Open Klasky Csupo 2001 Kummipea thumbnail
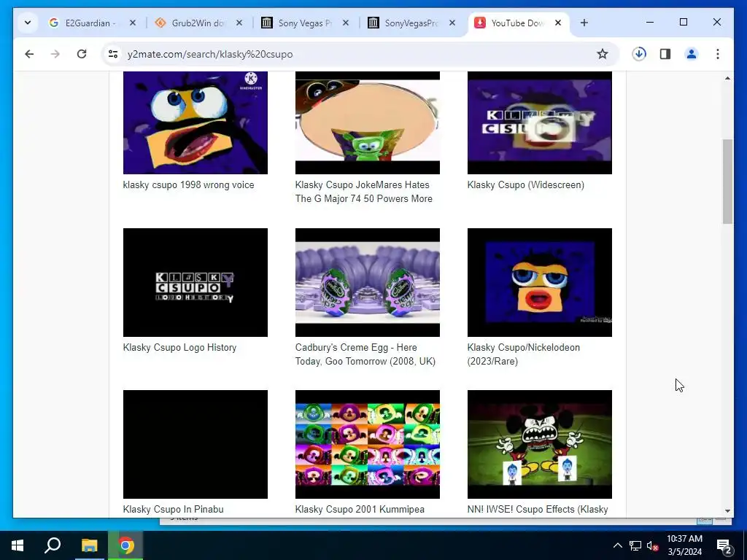This screenshot has height=560, width=747. [x=368, y=444]
